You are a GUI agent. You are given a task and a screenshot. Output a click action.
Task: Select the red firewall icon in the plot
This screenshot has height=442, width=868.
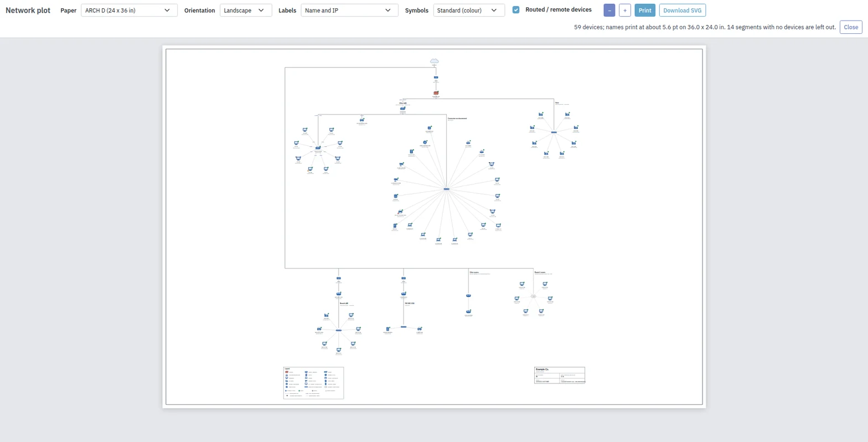pos(436,93)
